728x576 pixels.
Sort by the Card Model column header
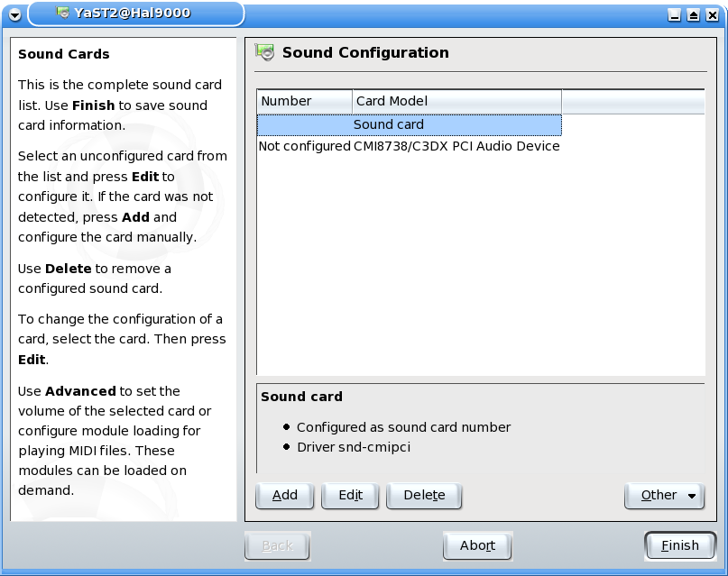tap(456, 101)
